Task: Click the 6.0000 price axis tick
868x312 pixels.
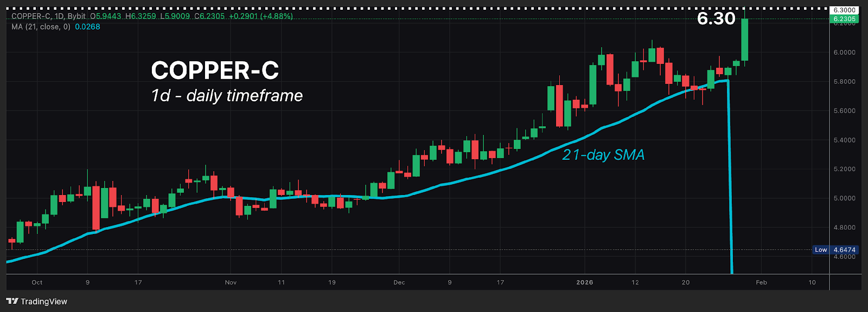Action: point(845,53)
